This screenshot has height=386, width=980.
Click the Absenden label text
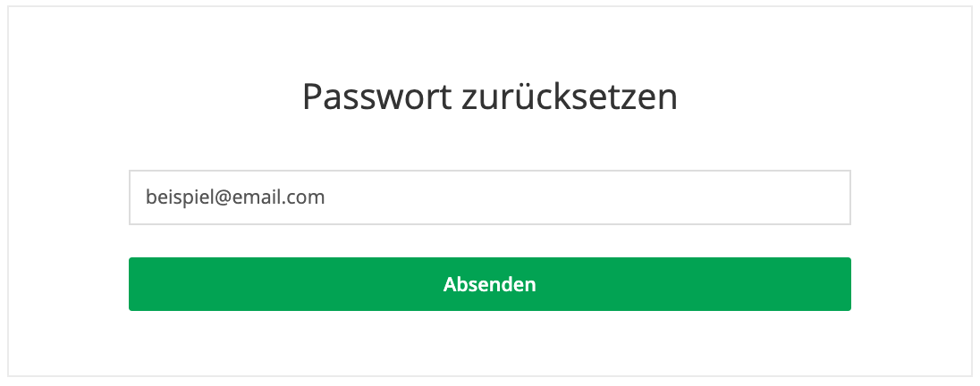click(489, 284)
